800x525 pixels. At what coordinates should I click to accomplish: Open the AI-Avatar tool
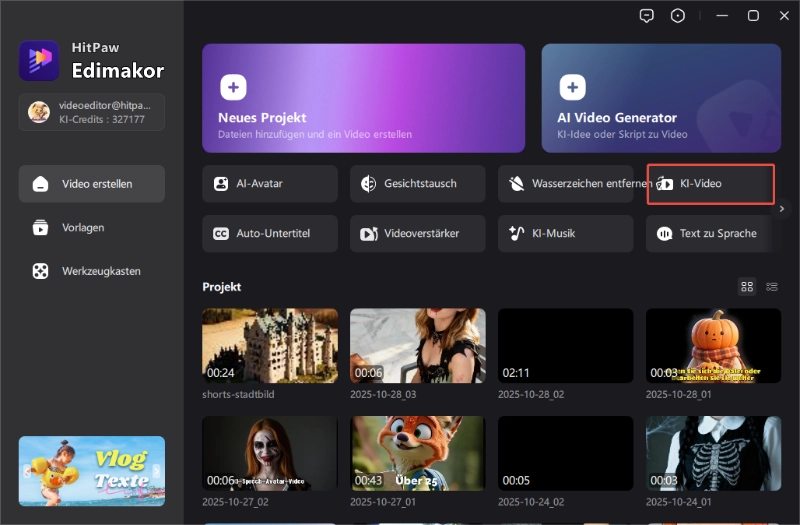(270, 184)
